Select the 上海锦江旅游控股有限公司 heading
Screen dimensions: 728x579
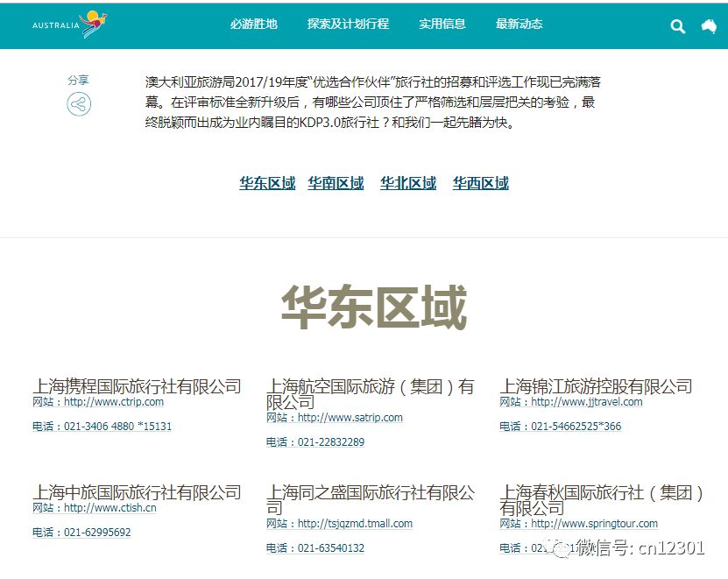pyautogui.click(x=596, y=386)
